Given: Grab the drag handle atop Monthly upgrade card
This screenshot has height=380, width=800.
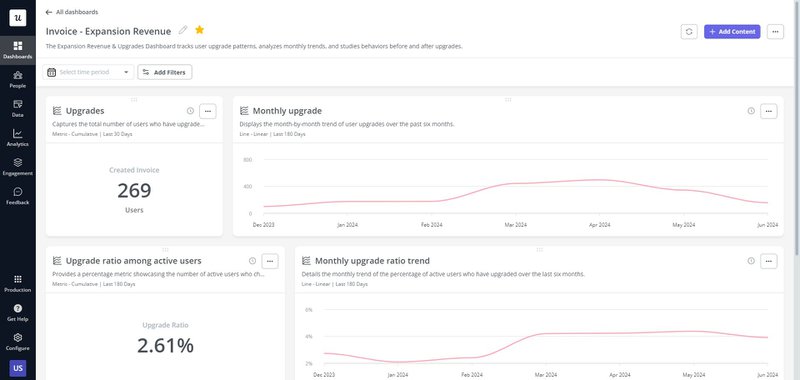Looking at the screenshot, I should (x=508, y=99).
